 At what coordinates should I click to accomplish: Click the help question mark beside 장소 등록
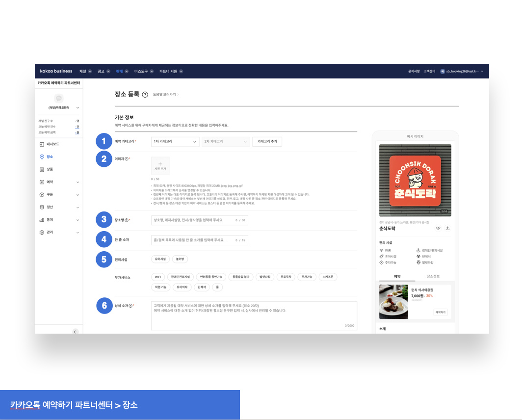[x=145, y=95]
